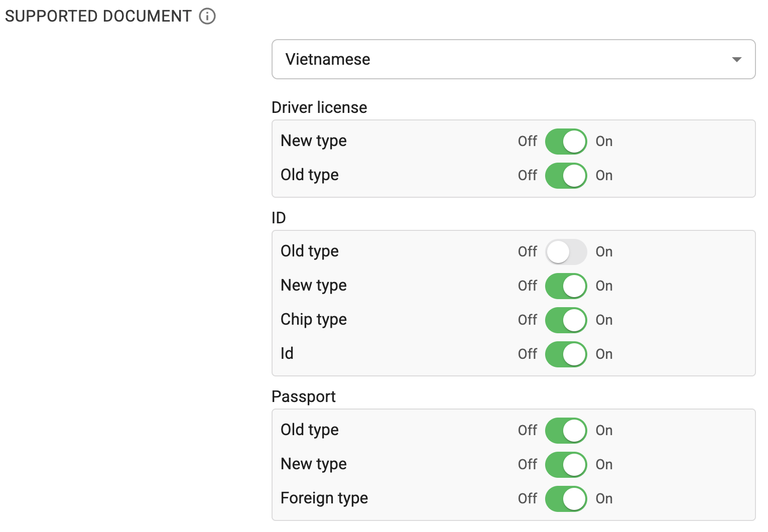Open the Vietnamese language dropdown
The image size is (768, 532).
coord(513,59)
